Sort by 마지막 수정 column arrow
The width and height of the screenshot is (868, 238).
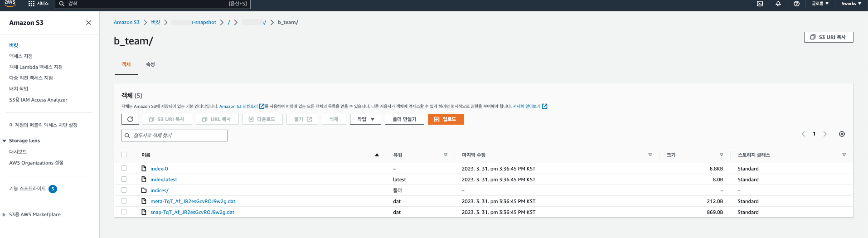point(650,155)
